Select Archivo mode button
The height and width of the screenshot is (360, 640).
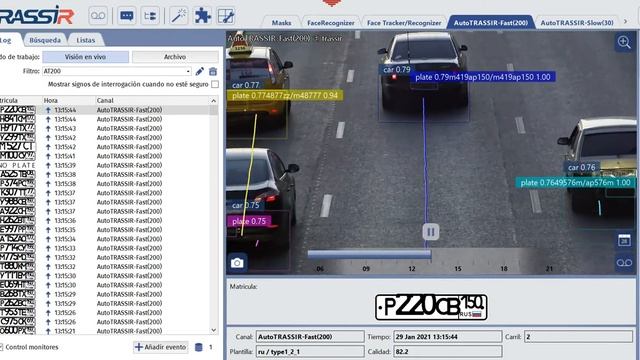coord(175,57)
